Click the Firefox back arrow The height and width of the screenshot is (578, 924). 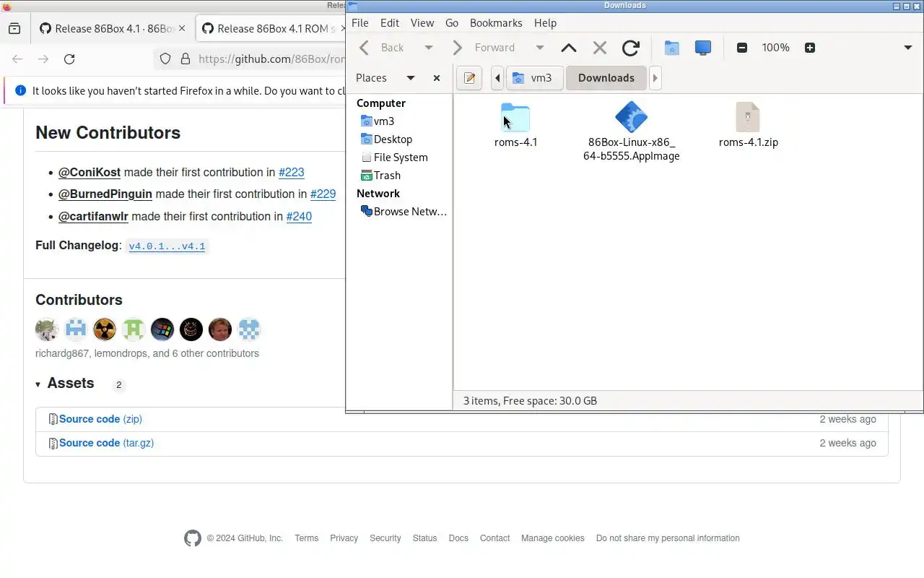17,59
